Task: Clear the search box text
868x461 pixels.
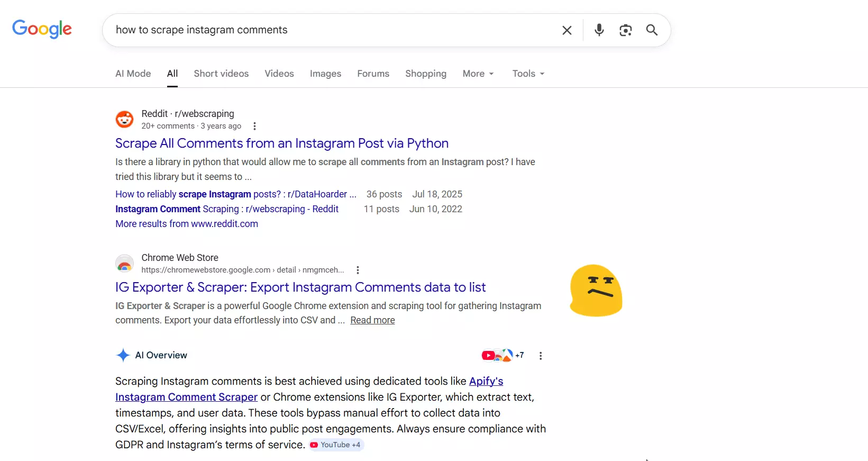Action: click(x=567, y=30)
